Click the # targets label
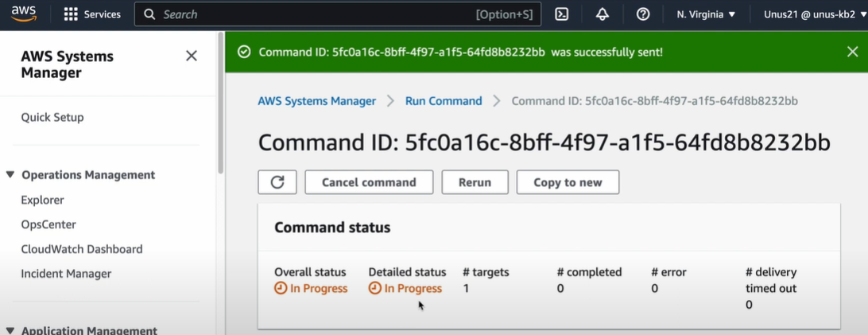 [486, 272]
